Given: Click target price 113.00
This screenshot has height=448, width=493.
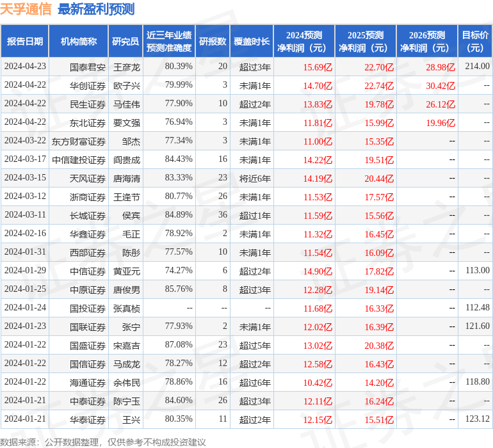Looking at the screenshot, I should pyautogui.click(x=477, y=270).
